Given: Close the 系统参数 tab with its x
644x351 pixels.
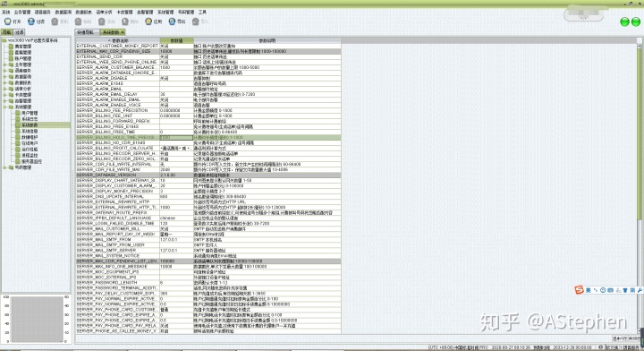Looking at the screenshot, I should tap(123, 32).
